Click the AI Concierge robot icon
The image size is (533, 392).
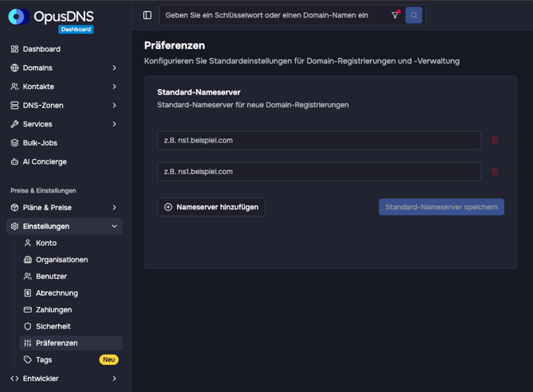coord(14,161)
